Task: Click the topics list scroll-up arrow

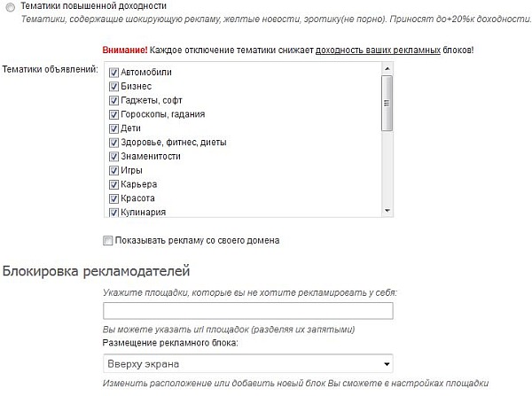Action: click(387, 71)
